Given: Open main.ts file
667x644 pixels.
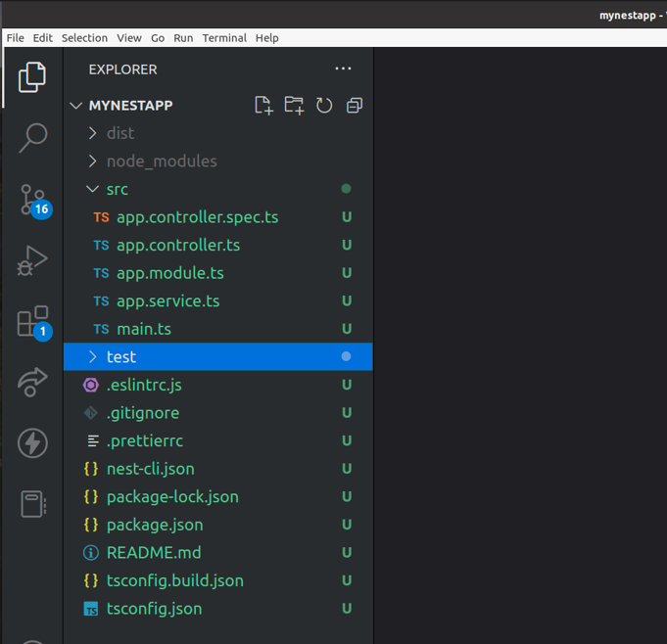Looking at the screenshot, I should (x=143, y=329).
